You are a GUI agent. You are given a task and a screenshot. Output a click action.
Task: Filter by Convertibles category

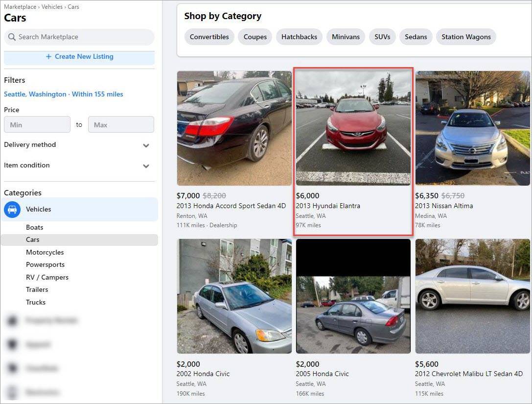209,37
